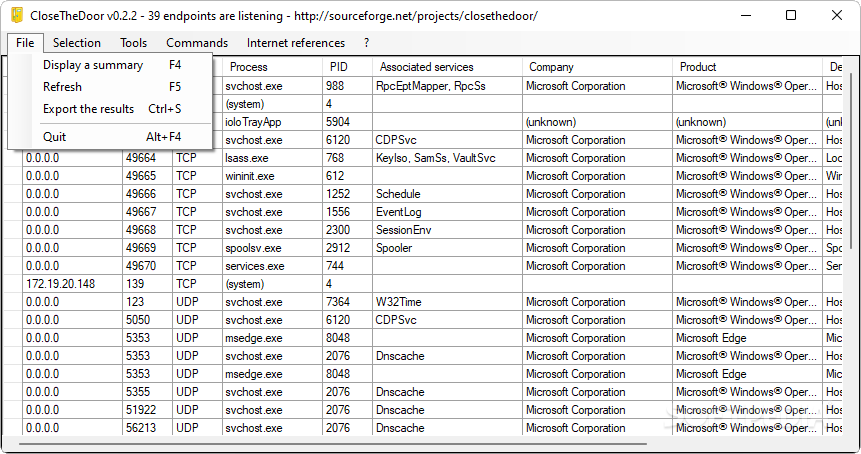Open the File menu
861x454 pixels.
tap(25, 43)
